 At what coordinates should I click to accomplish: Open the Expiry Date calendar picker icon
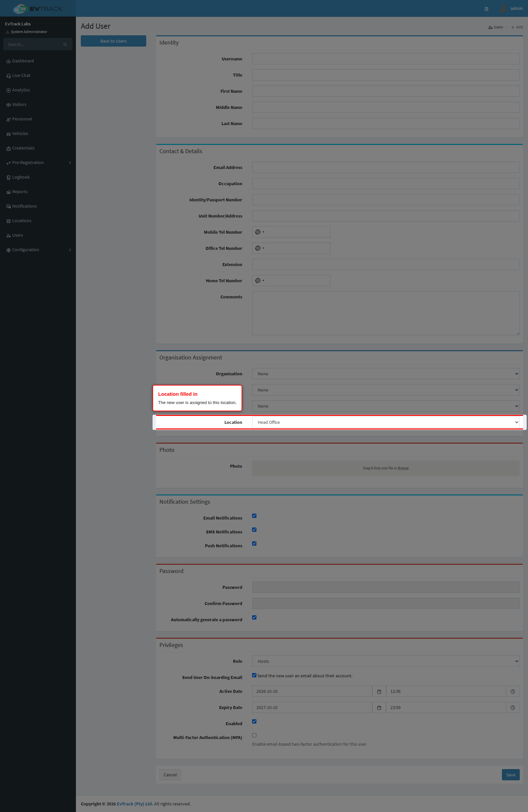[379, 707]
